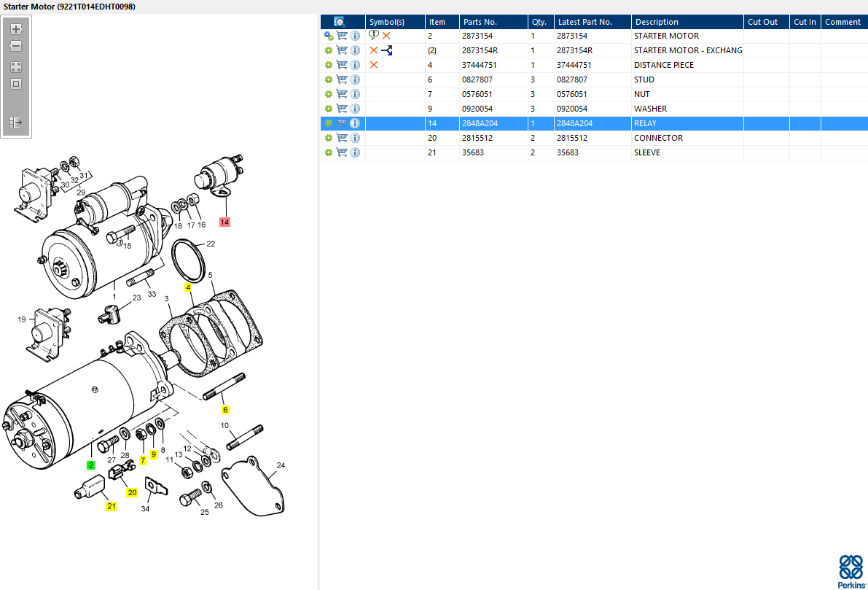This screenshot has width=868, height=590.
Task: Click yellow callout 4 in diagram
Action: point(188,287)
